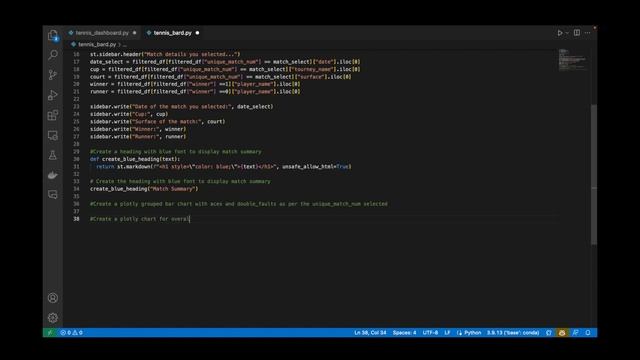Screen dimensions: 640x360
Task: Click the plotly grouped bar chart comment
Action: (x=239, y=204)
